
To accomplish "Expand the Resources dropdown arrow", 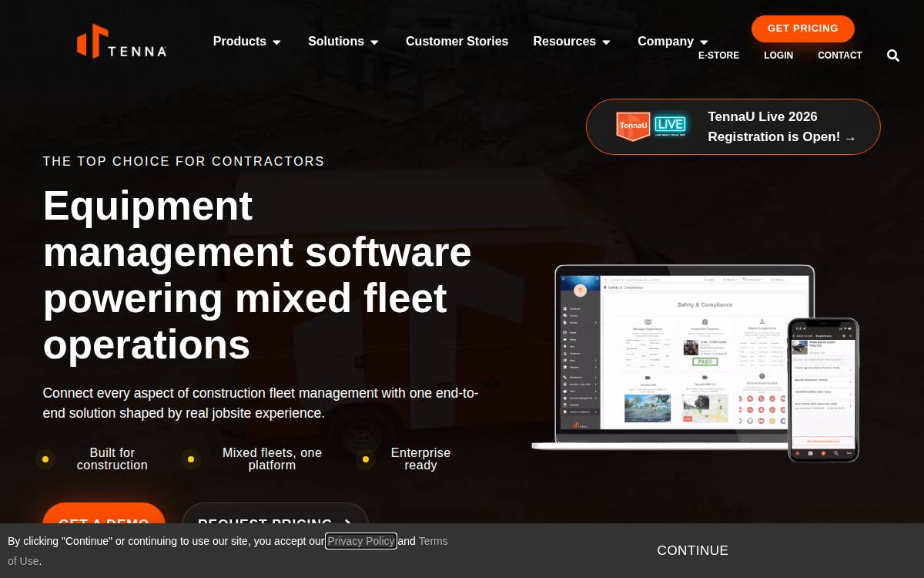I will coord(606,42).
